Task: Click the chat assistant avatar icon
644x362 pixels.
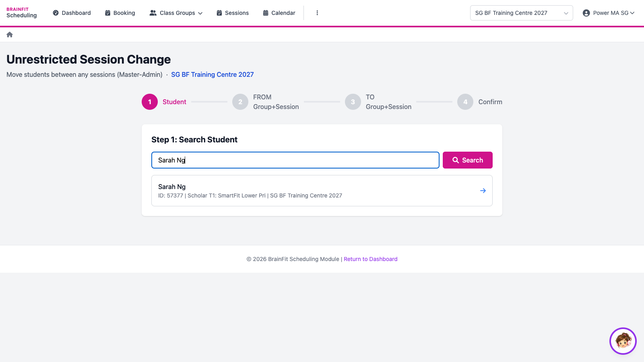Action: point(623,341)
